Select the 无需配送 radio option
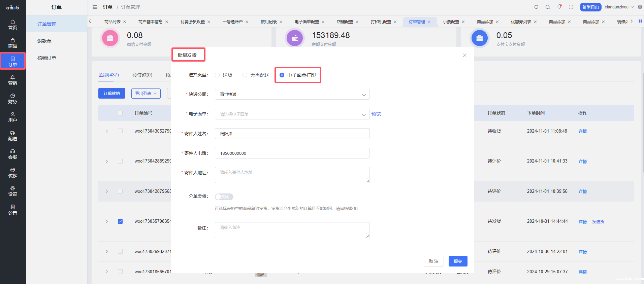Image resolution: width=644 pixels, height=284 pixels. [x=245, y=75]
